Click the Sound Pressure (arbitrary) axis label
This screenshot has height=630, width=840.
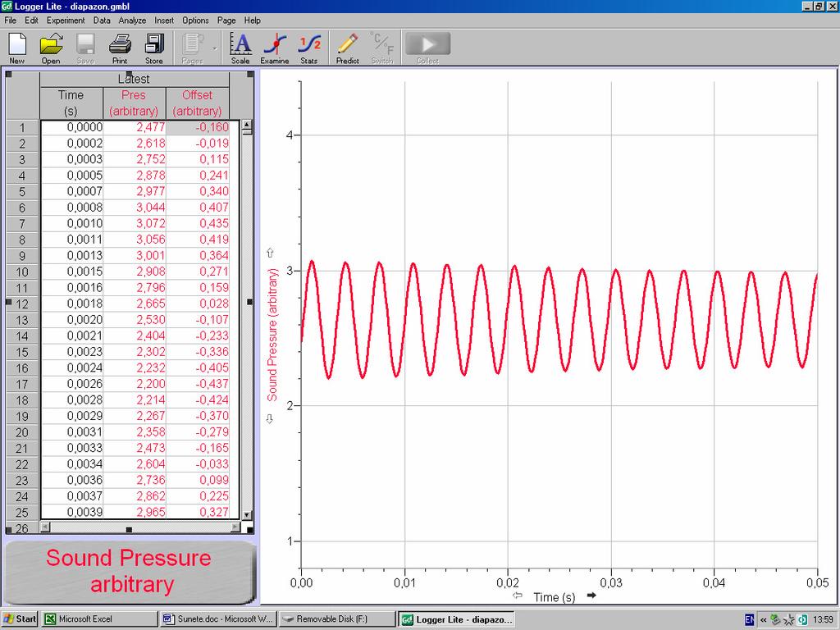[272, 335]
